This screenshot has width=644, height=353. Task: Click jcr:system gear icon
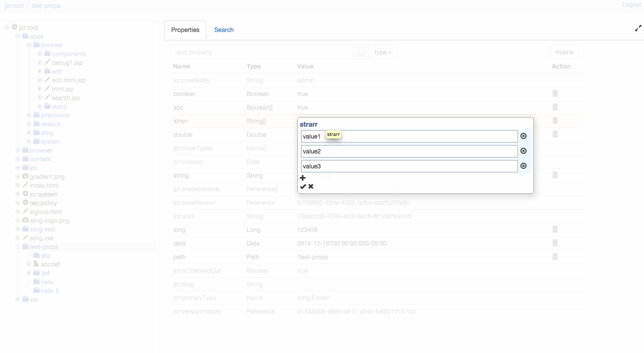25,194
